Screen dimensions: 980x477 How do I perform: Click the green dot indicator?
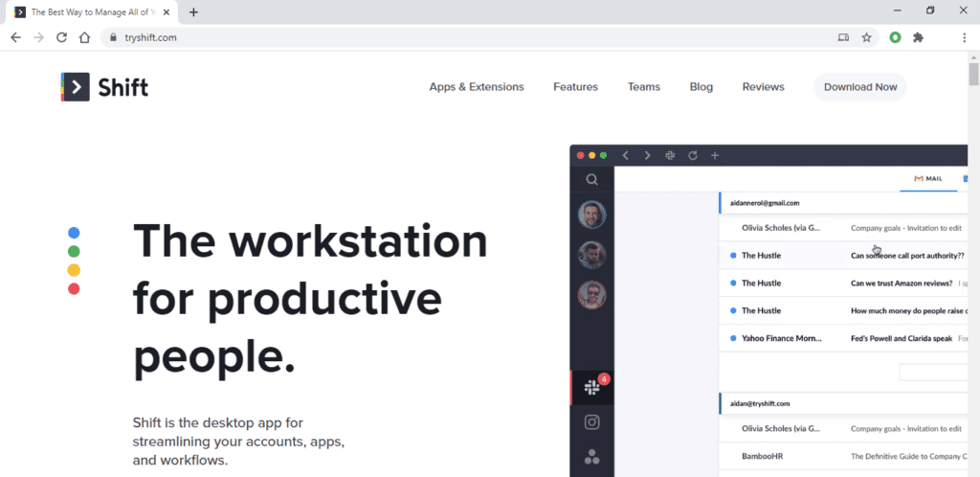74,252
